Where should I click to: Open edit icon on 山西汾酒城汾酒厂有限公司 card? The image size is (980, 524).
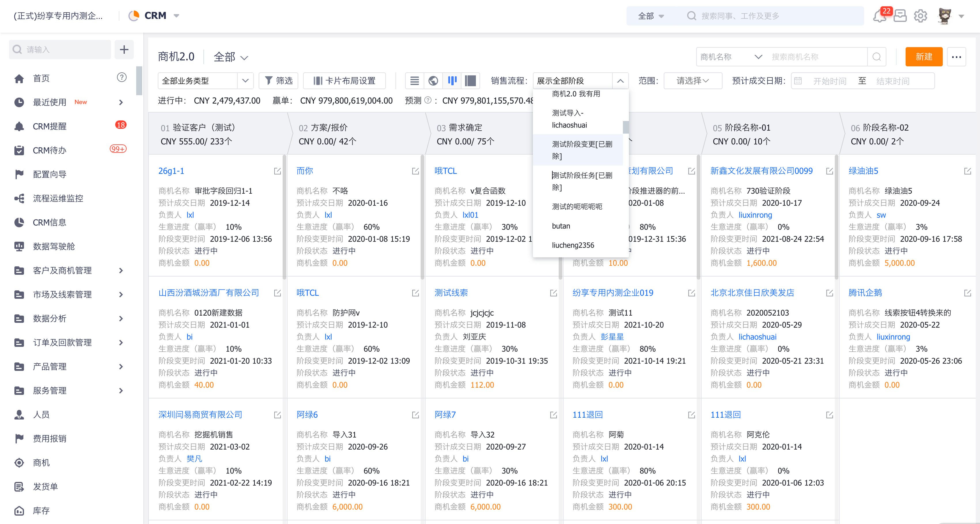click(x=277, y=293)
